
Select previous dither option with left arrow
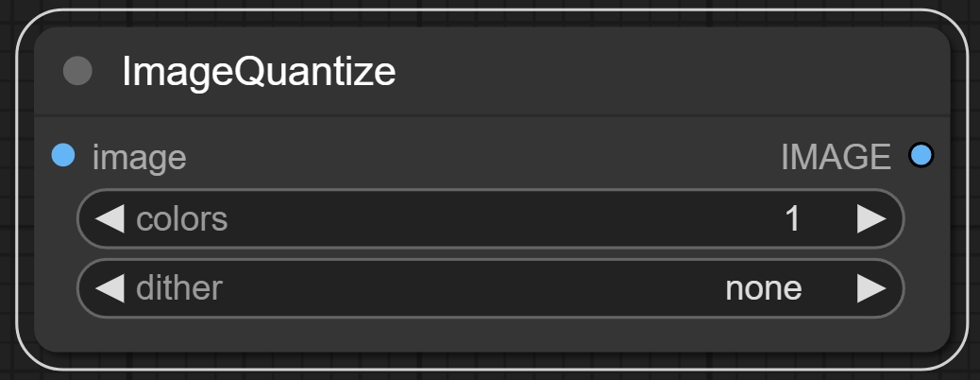(110, 288)
